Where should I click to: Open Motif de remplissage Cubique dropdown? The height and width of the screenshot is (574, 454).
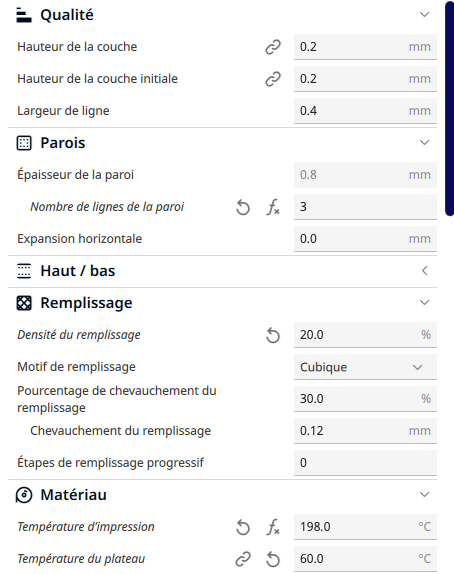(365, 367)
